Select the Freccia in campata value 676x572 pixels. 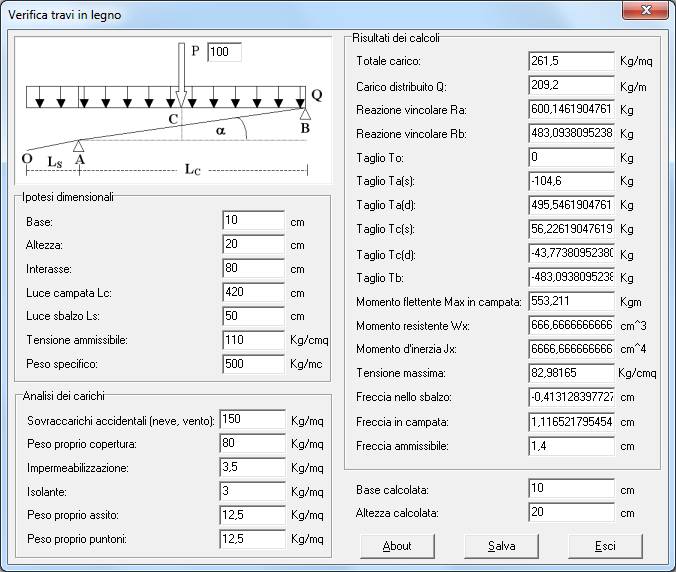[x=571, y=422]
